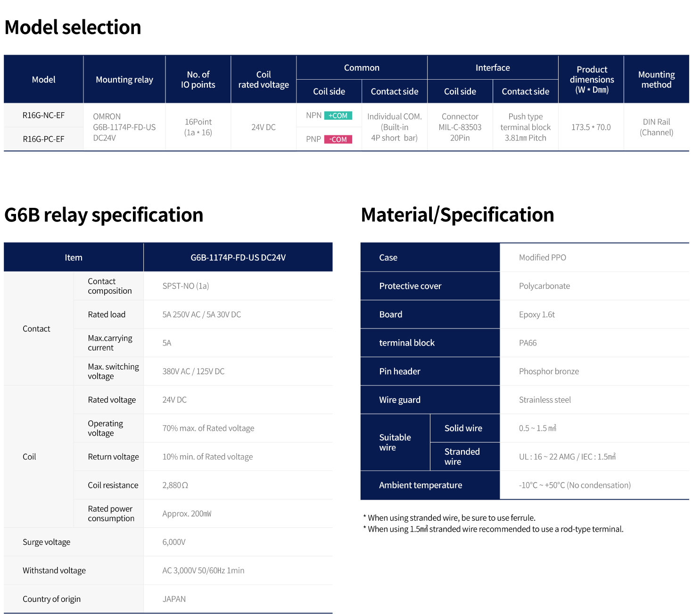This screenshot has height=616, width=693.
Task: Select the R16G-PC-EF model cell
Action: click(x=43, y=139)
